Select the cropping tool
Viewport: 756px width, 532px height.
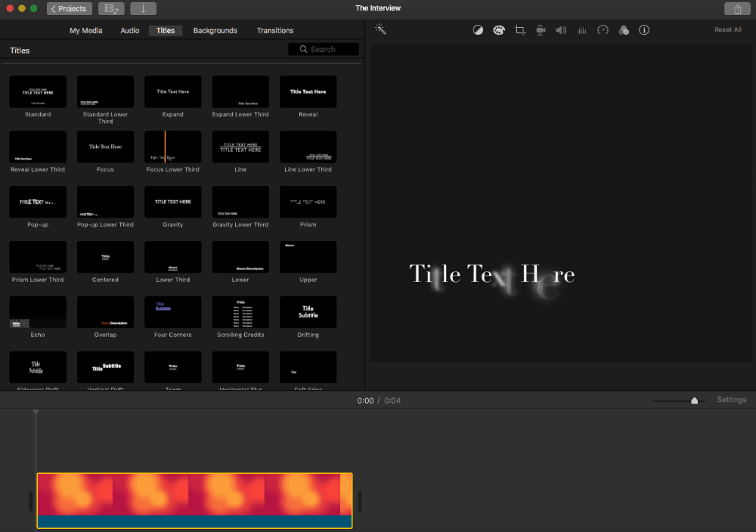click(520, 30)
